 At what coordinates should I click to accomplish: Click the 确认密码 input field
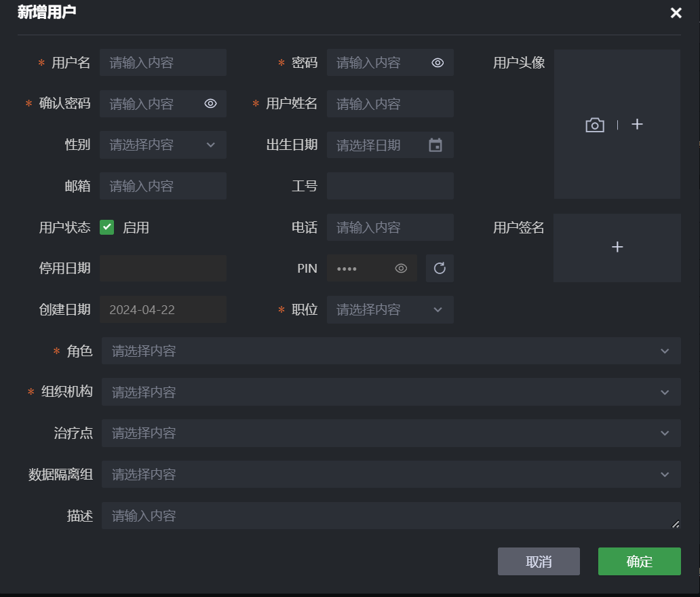163,104
